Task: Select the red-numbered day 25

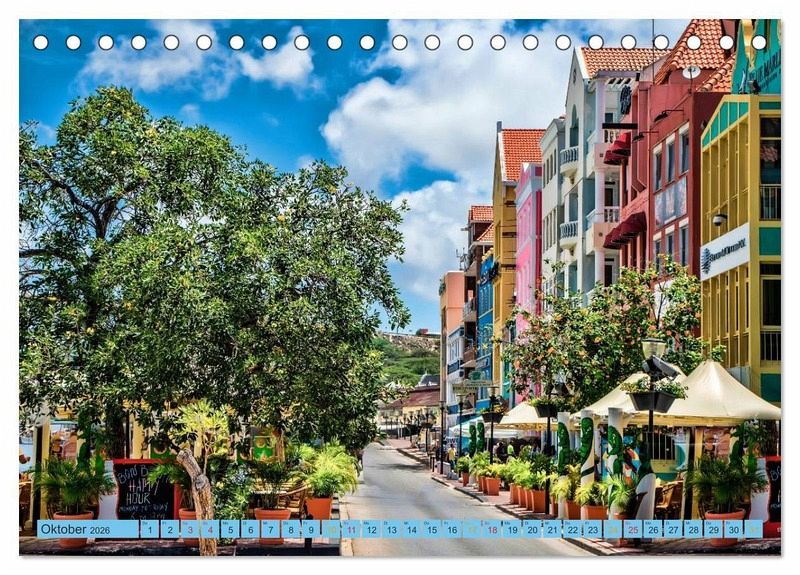Action: (x=633, y=529)
